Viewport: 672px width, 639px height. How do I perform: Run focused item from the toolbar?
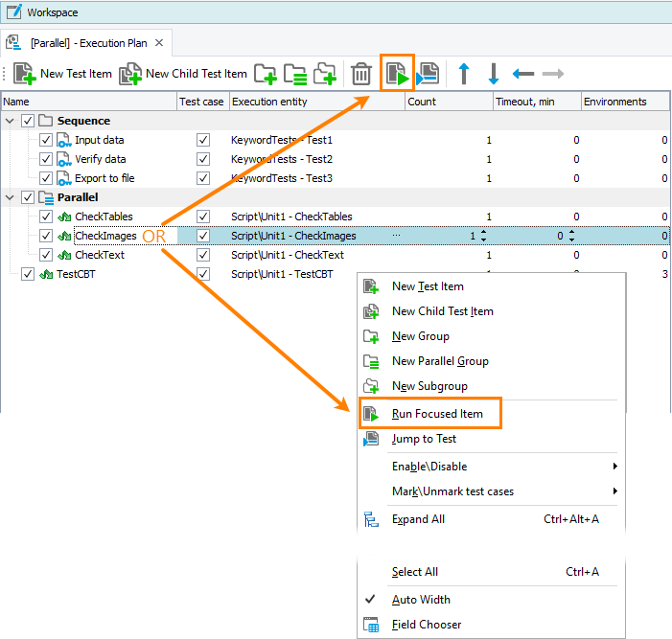397,74
